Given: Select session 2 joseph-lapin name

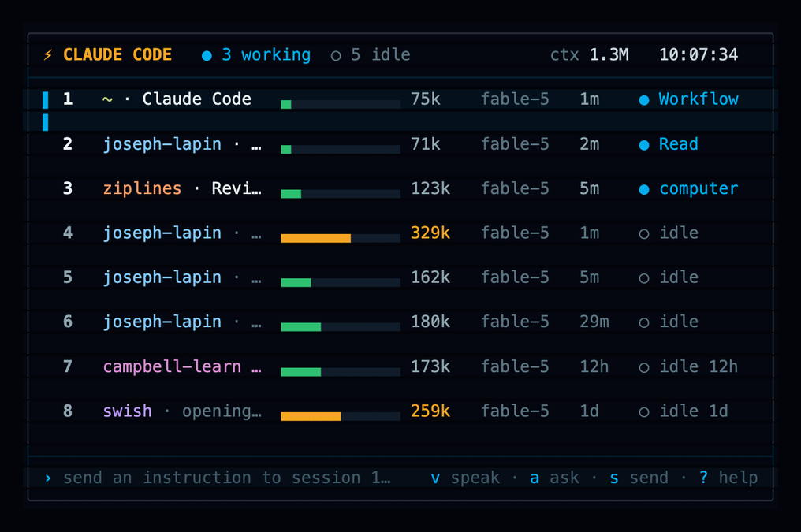Looking at the screenshot, I should (x=162, y=144).
